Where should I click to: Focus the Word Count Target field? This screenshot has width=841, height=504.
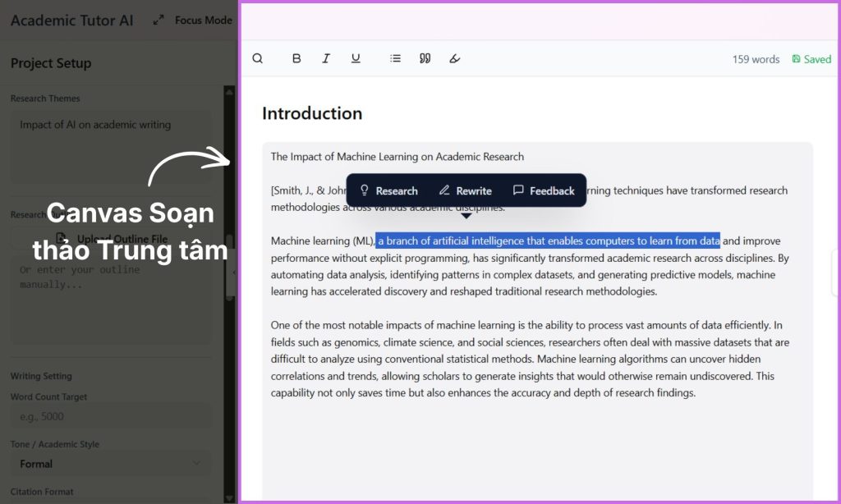pos(111,416)
